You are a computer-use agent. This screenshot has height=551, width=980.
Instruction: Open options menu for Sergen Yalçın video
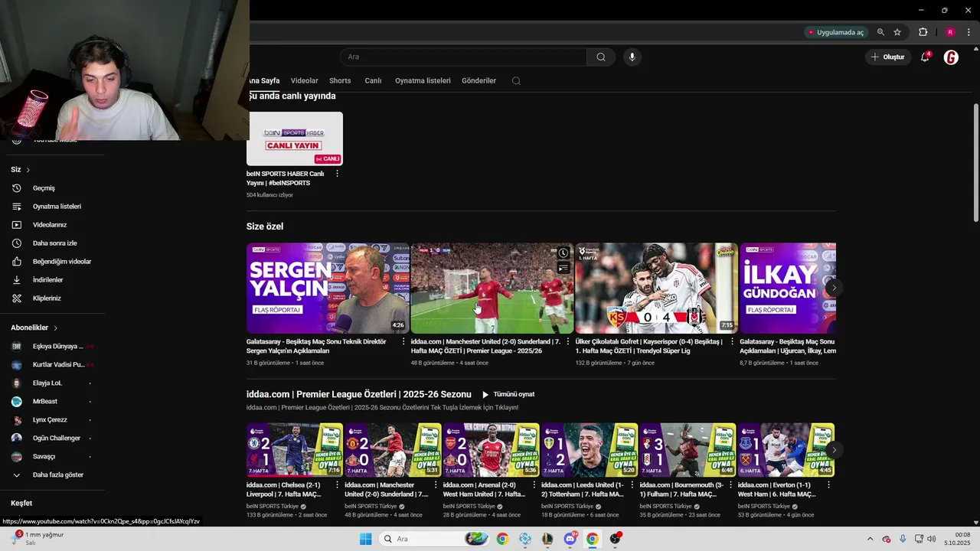point(403,341)
